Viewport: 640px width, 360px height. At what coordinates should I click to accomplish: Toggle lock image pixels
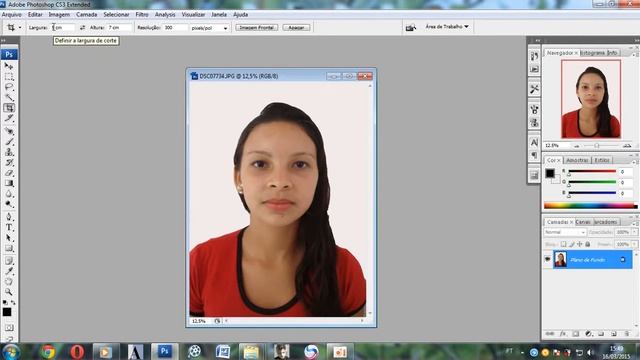[x=571, y=244]
